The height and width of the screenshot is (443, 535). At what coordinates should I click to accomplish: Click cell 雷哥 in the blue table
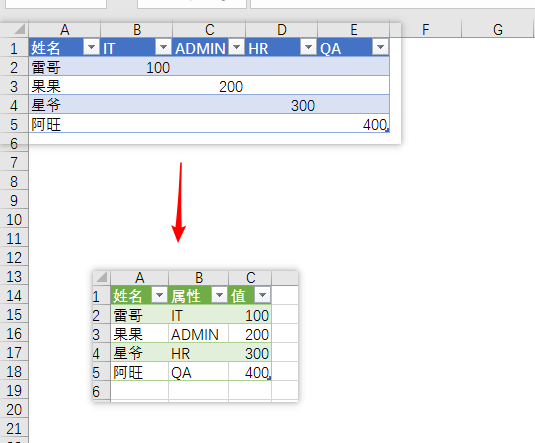pos(65,67)
